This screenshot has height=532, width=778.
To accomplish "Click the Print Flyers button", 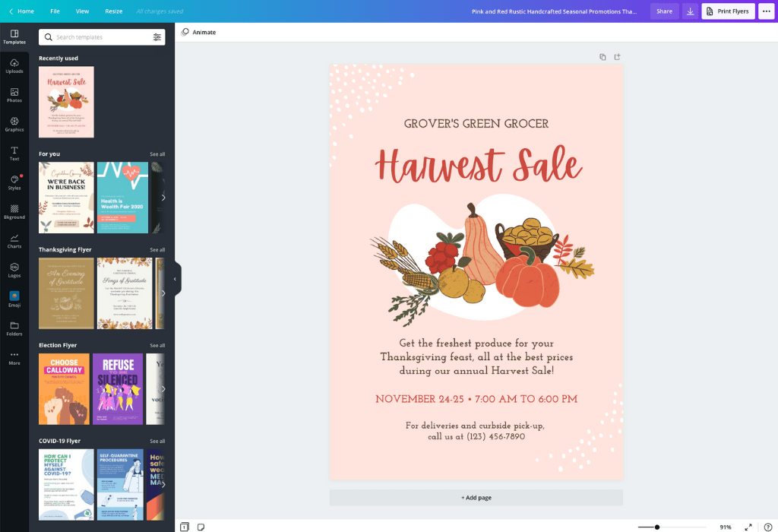I will coord(727,11).
